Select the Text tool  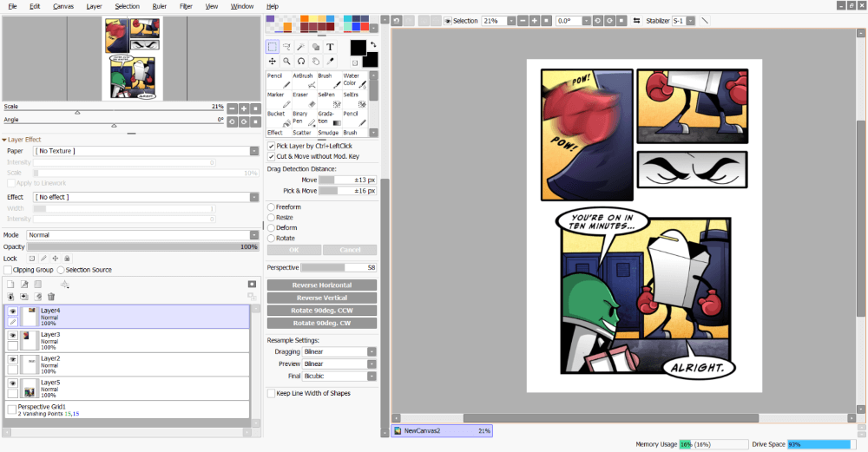(331, 47)
